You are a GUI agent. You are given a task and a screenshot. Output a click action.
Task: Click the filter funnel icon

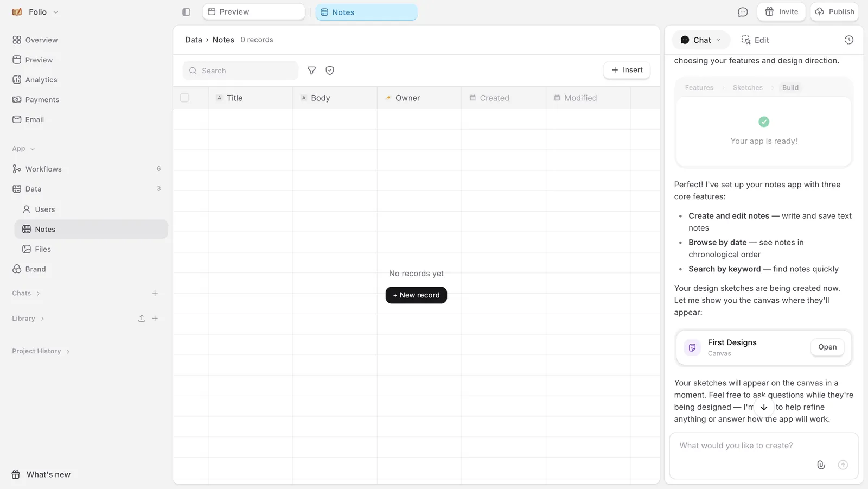tap(311, 71)
